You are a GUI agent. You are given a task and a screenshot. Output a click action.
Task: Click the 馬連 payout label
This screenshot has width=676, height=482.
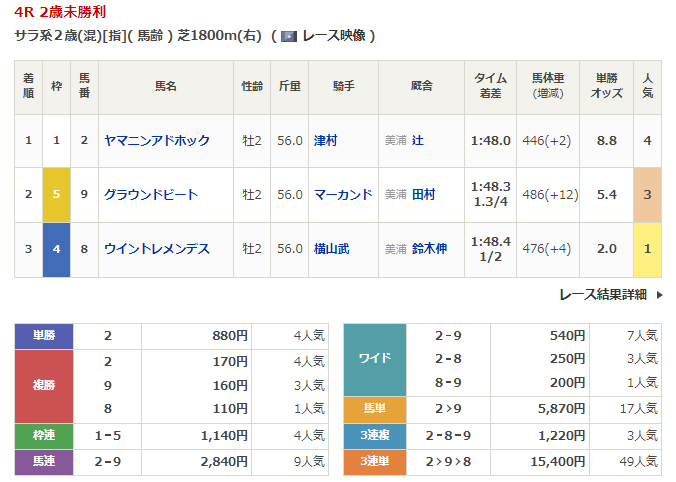coord(44,462)
